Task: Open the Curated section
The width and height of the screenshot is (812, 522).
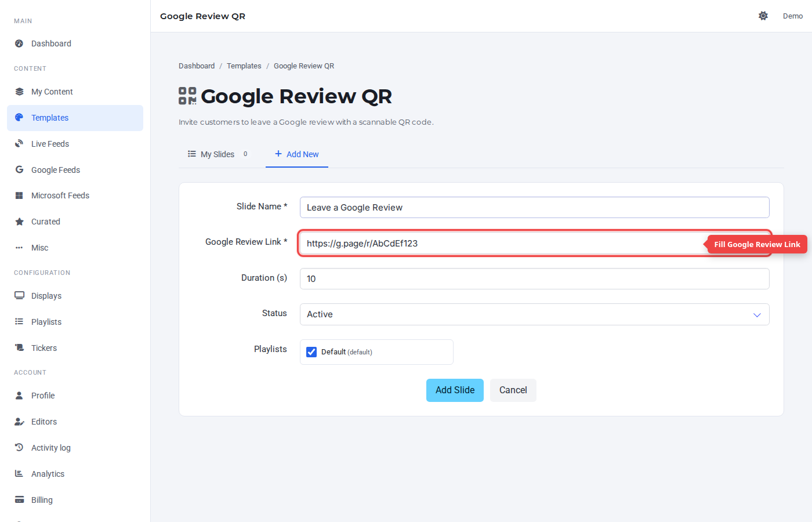Action: tap(75, 222)
